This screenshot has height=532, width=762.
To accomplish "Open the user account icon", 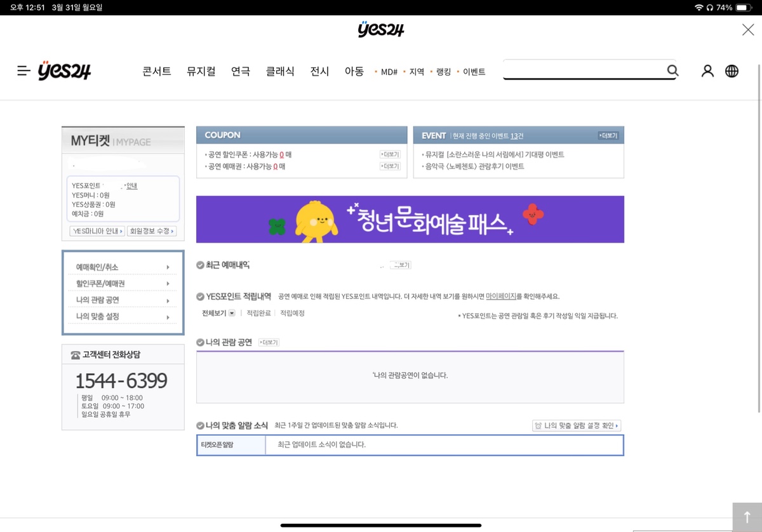I will [707, 71].
